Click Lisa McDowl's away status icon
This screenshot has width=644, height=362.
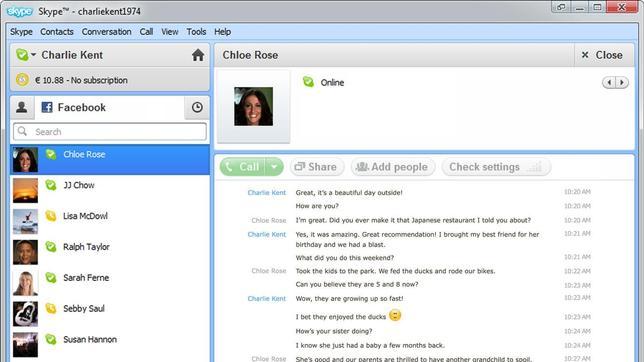pos(51,216)
